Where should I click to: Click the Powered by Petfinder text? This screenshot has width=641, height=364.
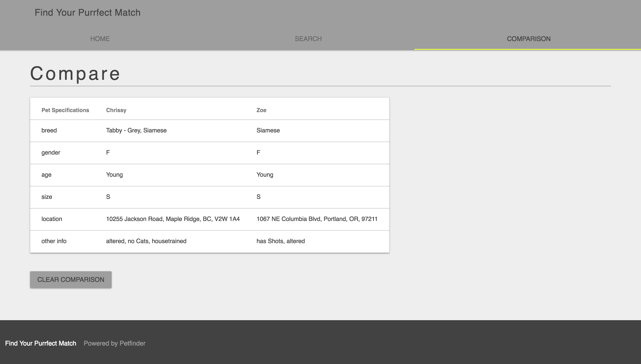coord(114,343)
